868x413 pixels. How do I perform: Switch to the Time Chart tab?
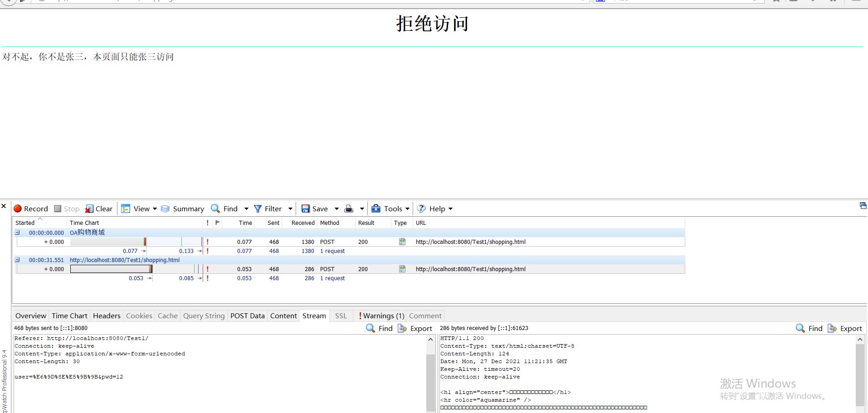point(69,316)
